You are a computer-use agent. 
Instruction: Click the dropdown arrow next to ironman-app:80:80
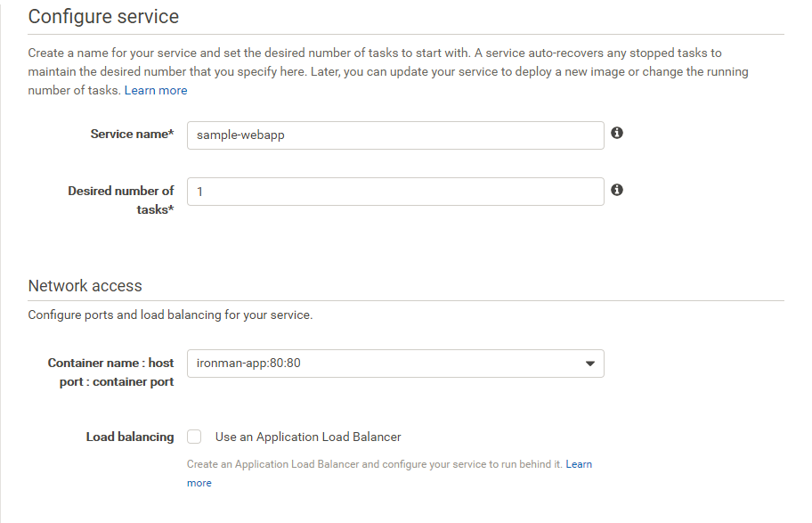point(589,364)
